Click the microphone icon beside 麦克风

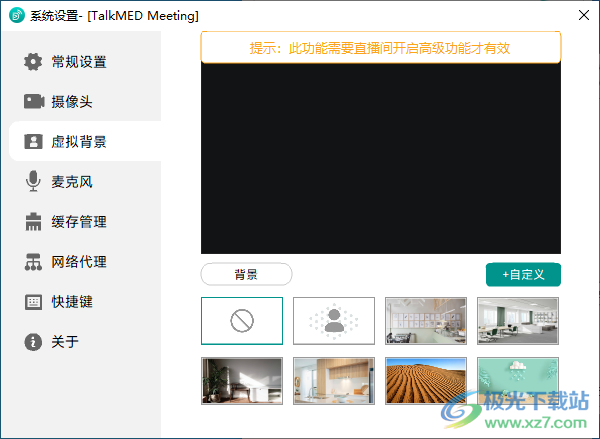click(x=33, y=181)
